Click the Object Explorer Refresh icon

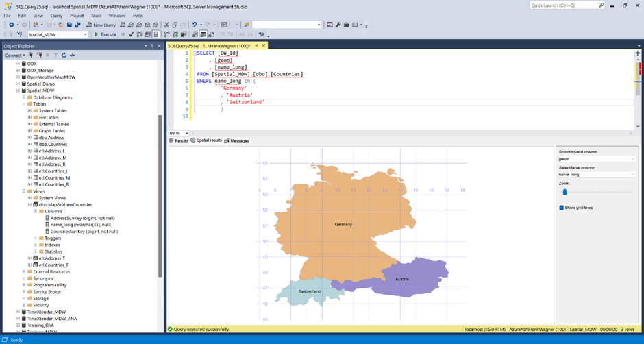tap(64, 55)
